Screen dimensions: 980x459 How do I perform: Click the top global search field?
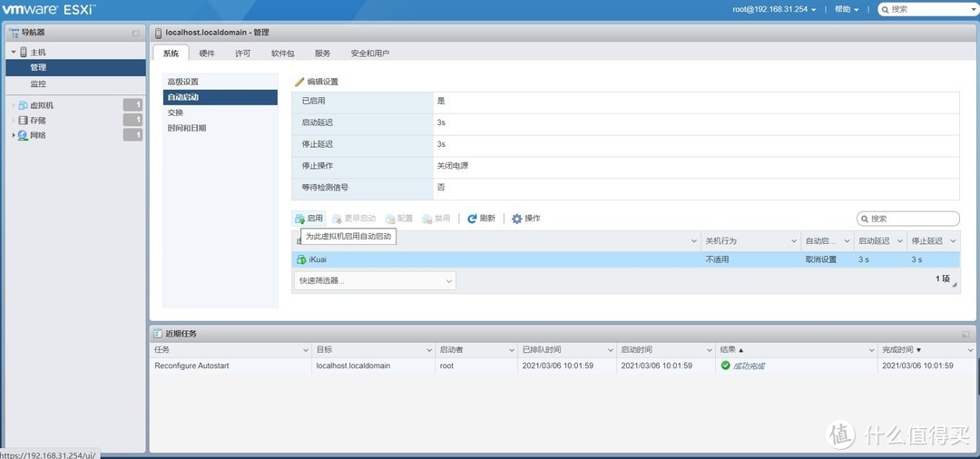(x=927, y=9)
